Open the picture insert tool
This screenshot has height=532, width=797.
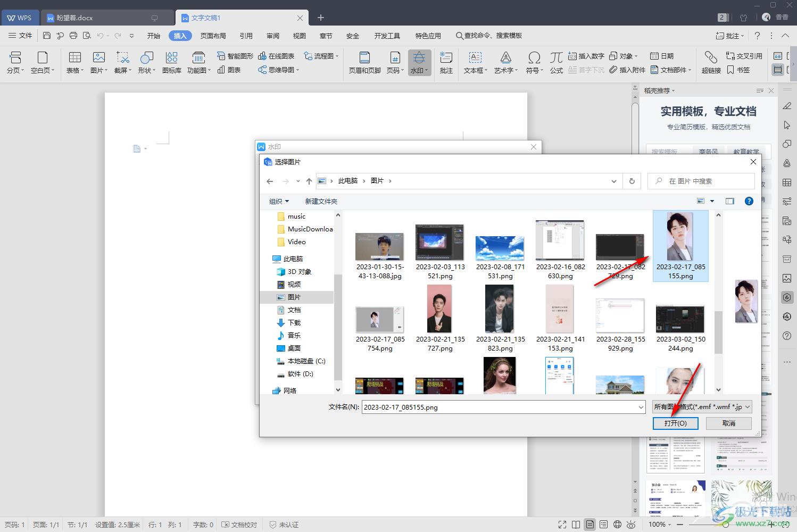pos(99,62)
